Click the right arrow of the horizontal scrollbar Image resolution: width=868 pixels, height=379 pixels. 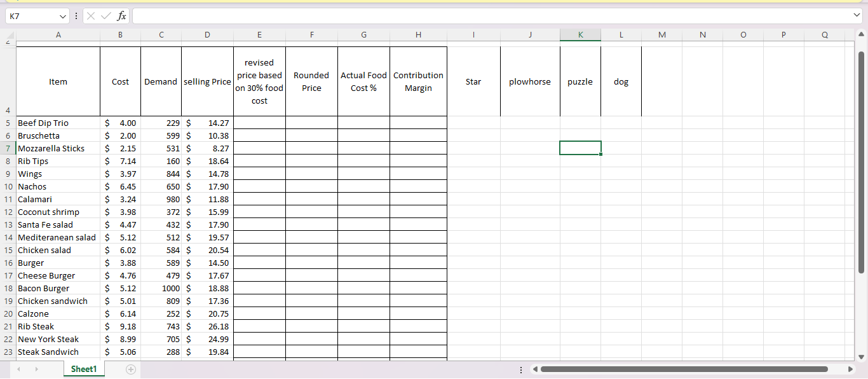[x=850, y=369]
